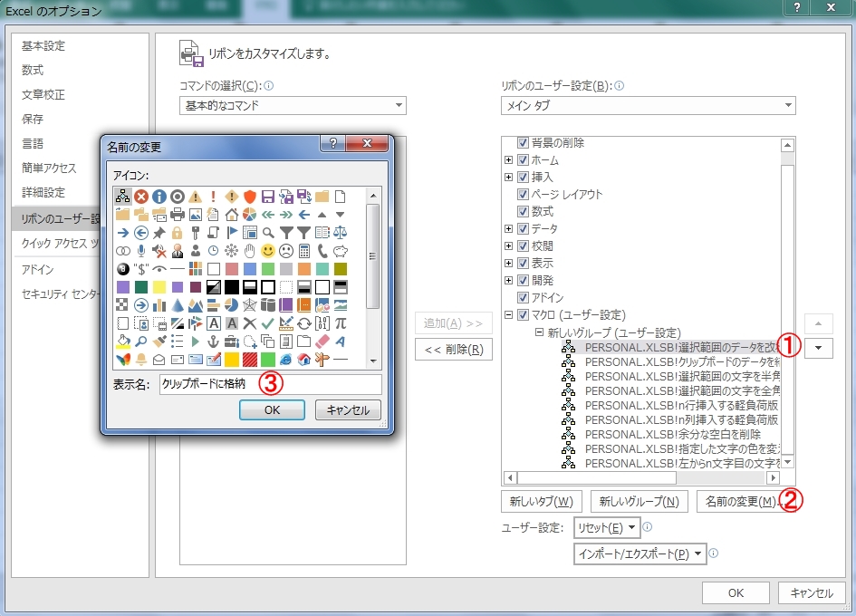The height and width of the screenshot is (616, 856).
Task: Toggle the 数式 checkbox in the ribbon tab list
Action: click(x=523, y=211)
